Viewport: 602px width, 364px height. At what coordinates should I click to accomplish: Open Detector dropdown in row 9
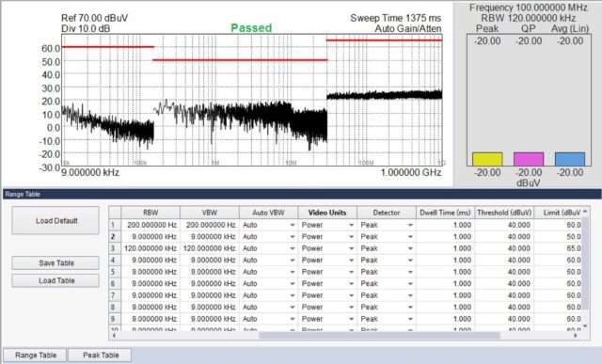coord(410,319)
